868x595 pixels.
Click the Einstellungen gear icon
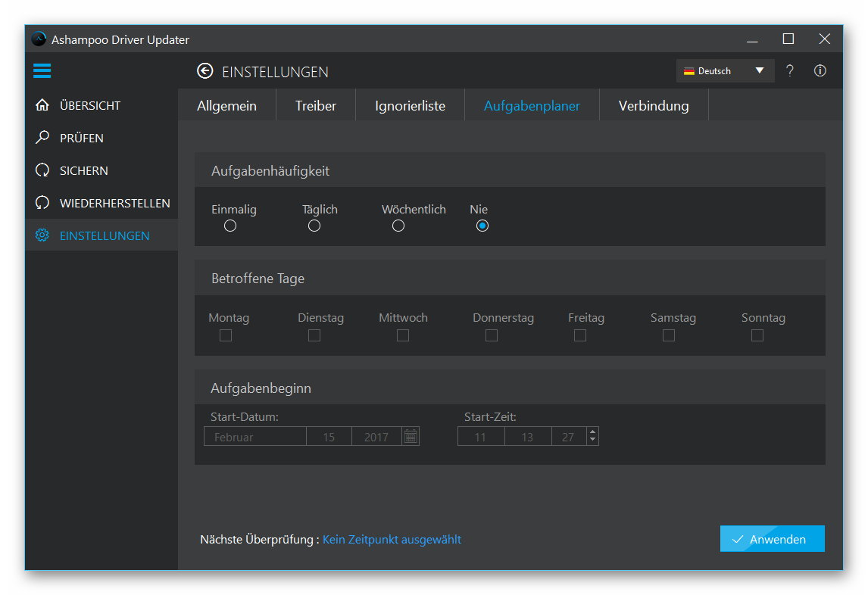click(x=42, y=235)
